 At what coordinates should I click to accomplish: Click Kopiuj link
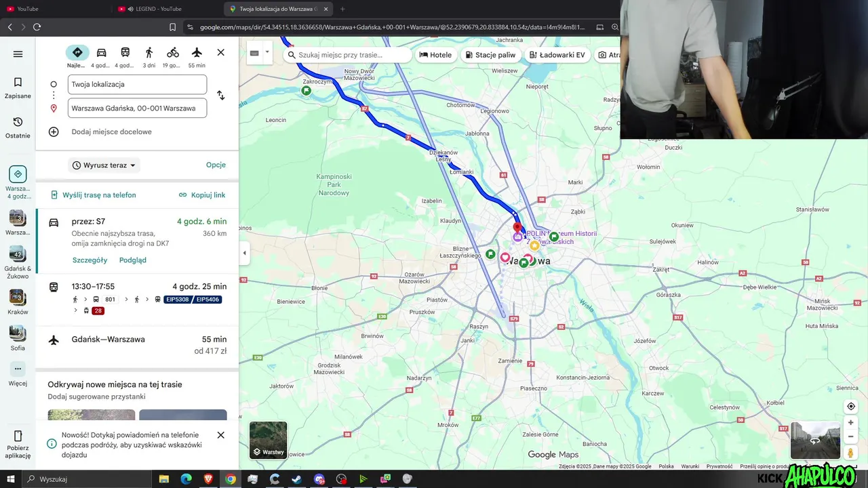click(202, 195)
